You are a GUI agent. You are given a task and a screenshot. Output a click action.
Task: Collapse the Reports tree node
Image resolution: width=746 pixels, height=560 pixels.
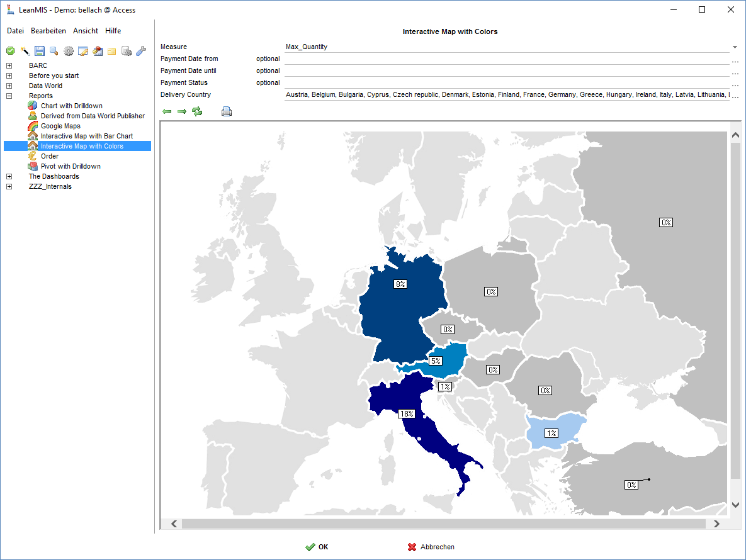pos(9,96)
